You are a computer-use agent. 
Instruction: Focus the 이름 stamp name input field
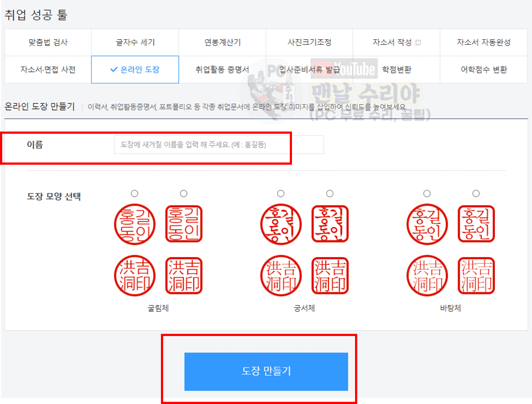218,145
